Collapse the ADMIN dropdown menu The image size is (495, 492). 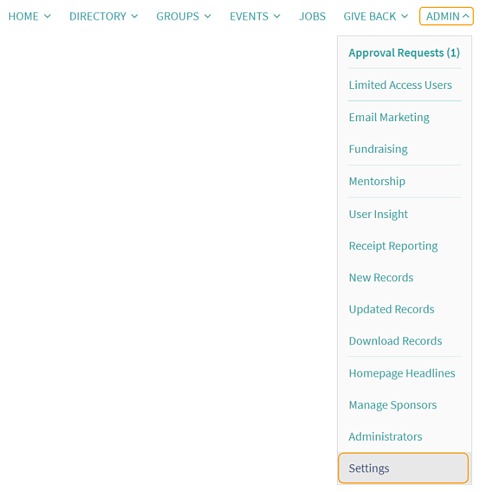446,16
